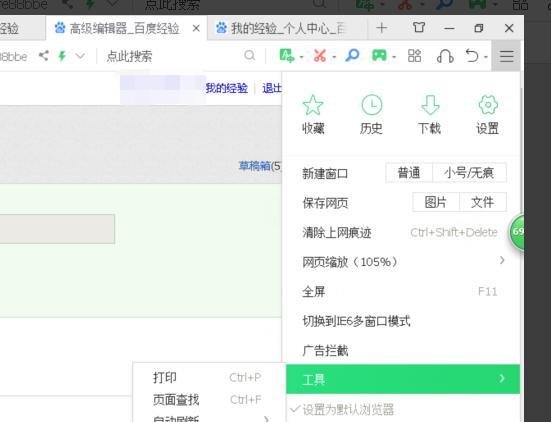
Task: Expand dropdown arrow beside scissors icon
Action: [x=334, y=57]
